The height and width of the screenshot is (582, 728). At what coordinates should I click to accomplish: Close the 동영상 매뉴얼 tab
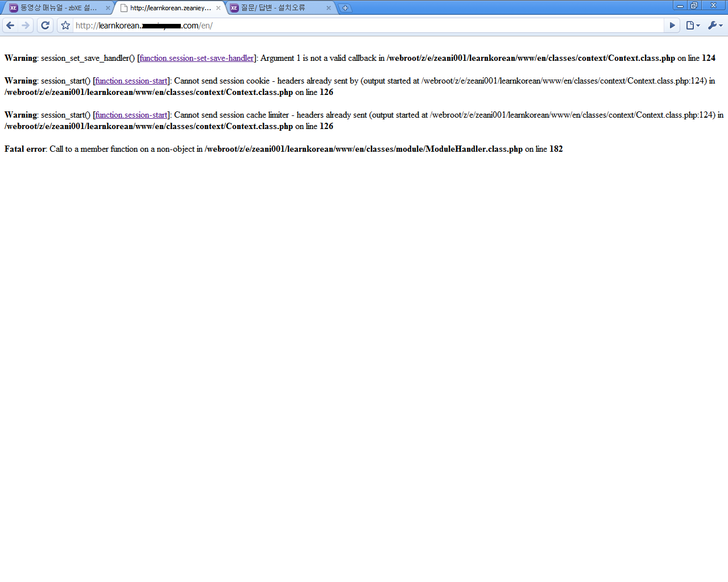point(108,8)
